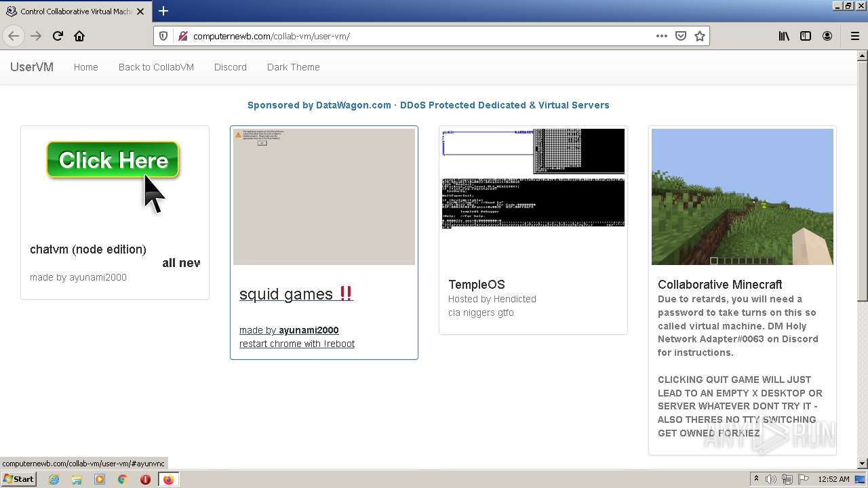Open the page actions three-dot menu
Image resolution: width=868 pixels, height=488 pixels.
pyautogui.click(x=661, y=36)
